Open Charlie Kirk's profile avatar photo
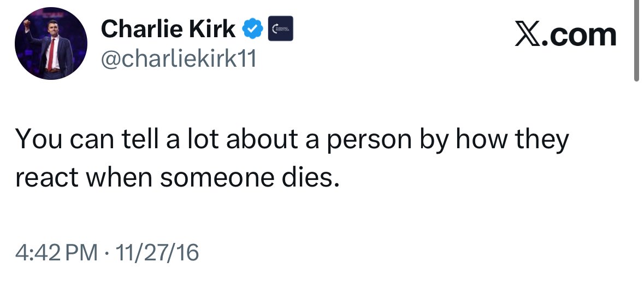644x285 pixels. pos(51,43)
